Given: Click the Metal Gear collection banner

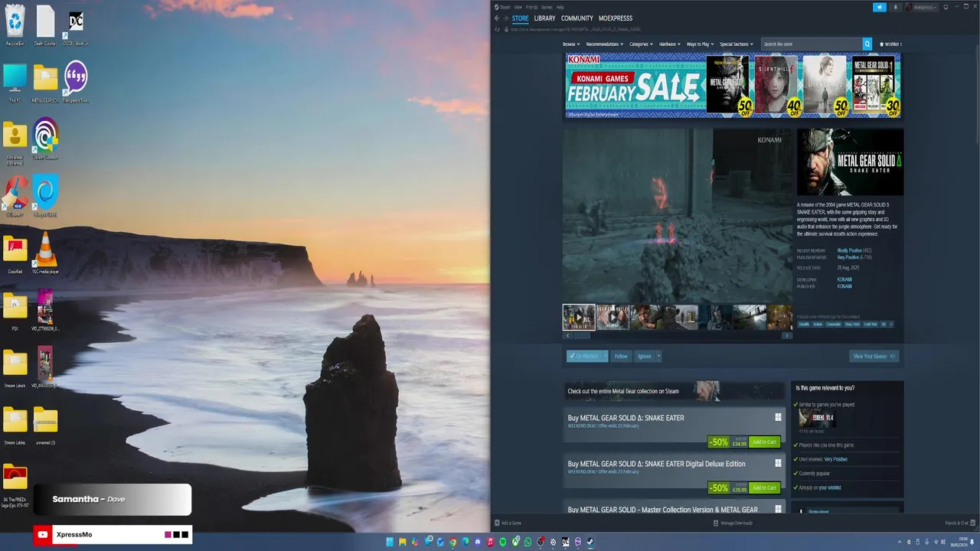Looking at the screenshot, I should coord(675,391).
